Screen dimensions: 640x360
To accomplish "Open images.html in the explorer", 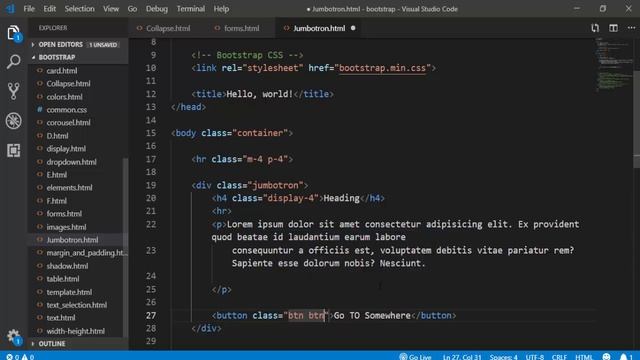I will click(66, 227).
